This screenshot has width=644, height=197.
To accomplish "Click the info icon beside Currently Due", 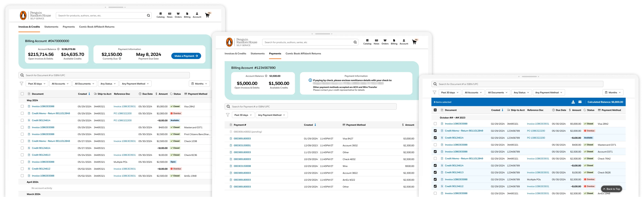I will point(120,59).
